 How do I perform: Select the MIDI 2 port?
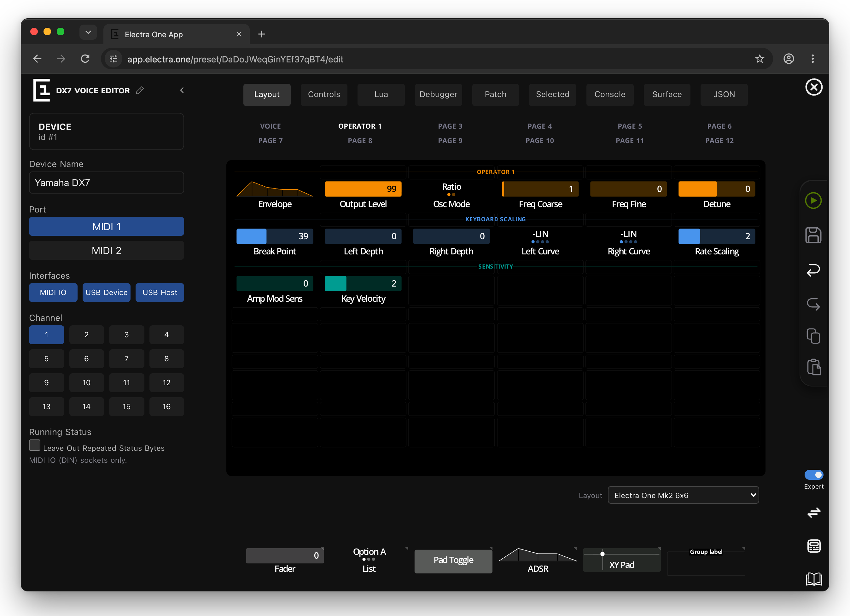coord(107,250)
